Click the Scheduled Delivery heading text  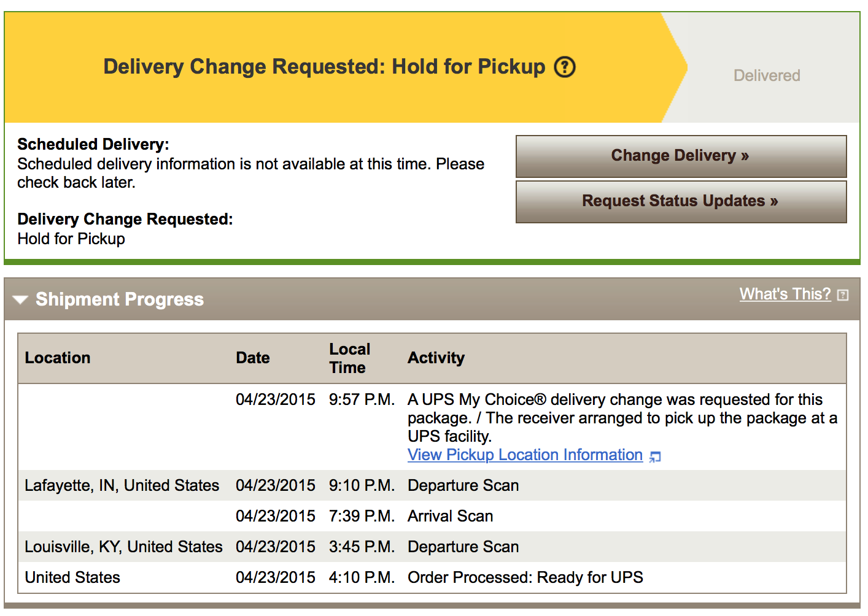click(x=93, y=144)
